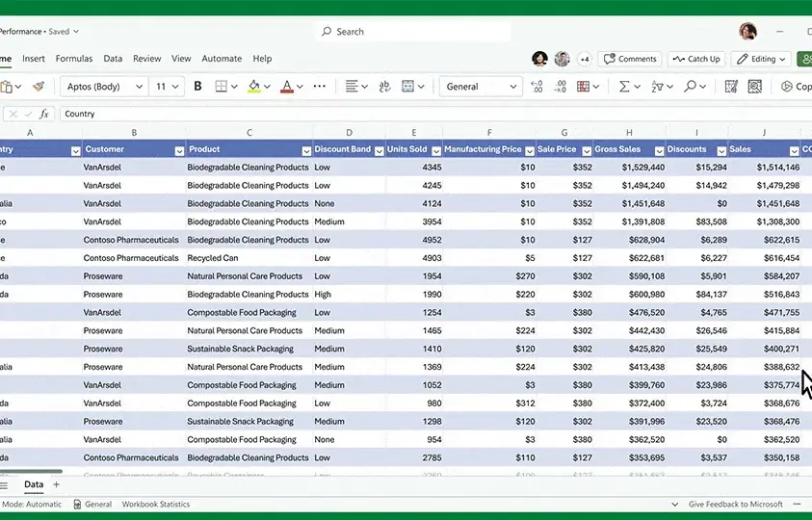
Task: Toggle Bold formatting
Action: (x=197, y=87)
